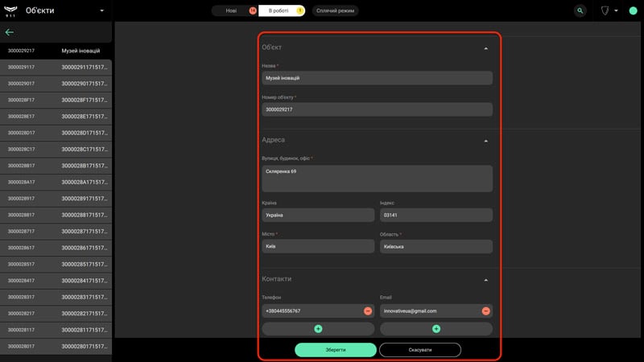
Task: Select object row 3000028E17
Action: (56, 117)
